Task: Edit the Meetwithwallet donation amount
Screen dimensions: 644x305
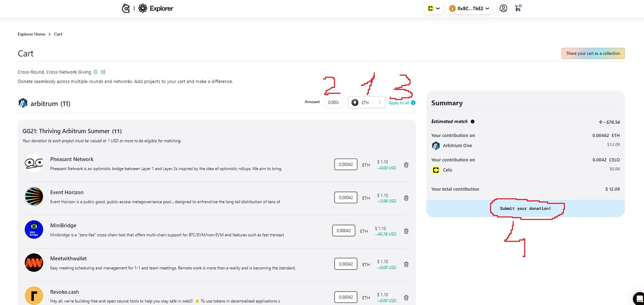Action: tap(346, 264)
